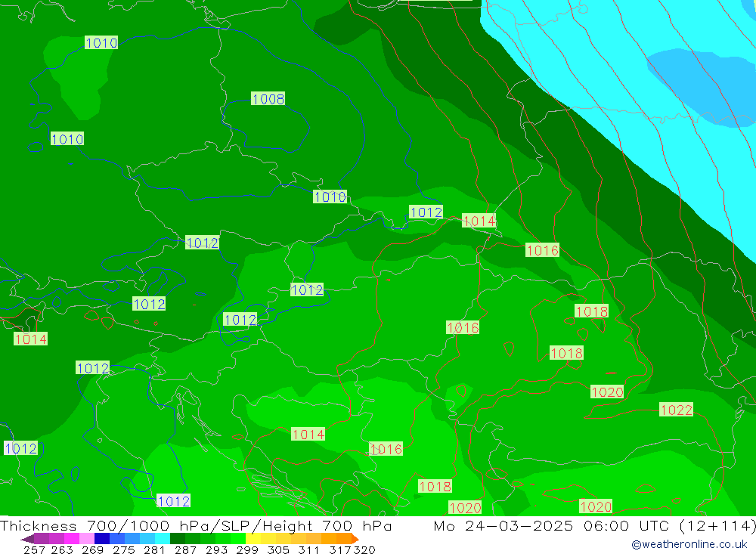Click the legend value 263
756x554 pixels.
coord(62,549)
